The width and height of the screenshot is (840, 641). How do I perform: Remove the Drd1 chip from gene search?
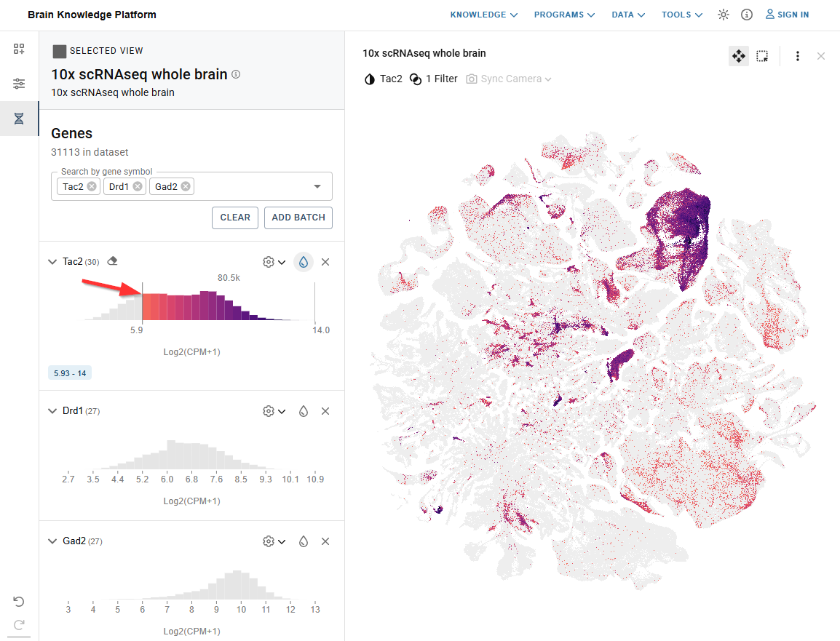138,187
